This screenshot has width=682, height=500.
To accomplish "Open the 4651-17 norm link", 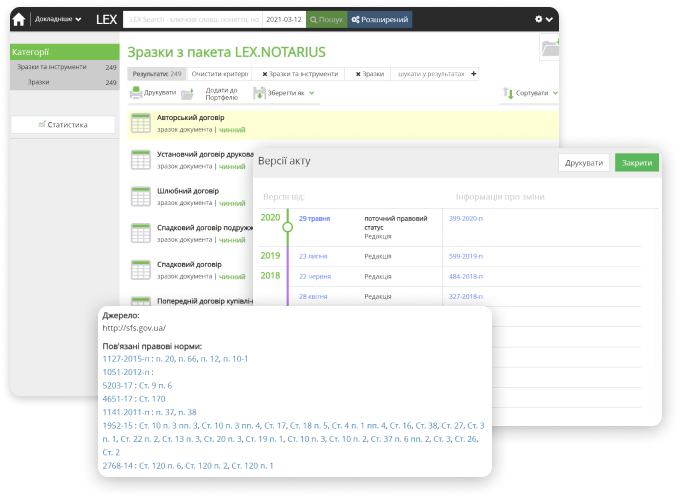I will click(x=117, y=399).
